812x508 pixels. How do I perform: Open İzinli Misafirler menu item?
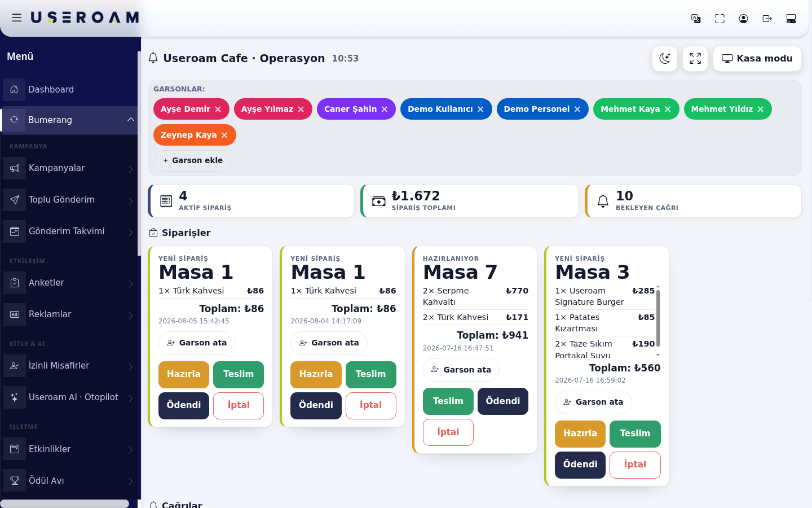tap(69, 366)
